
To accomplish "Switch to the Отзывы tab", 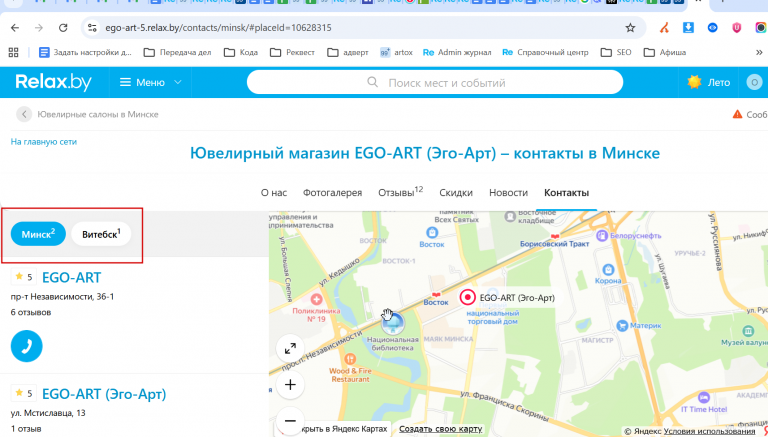I will point(400,192).
